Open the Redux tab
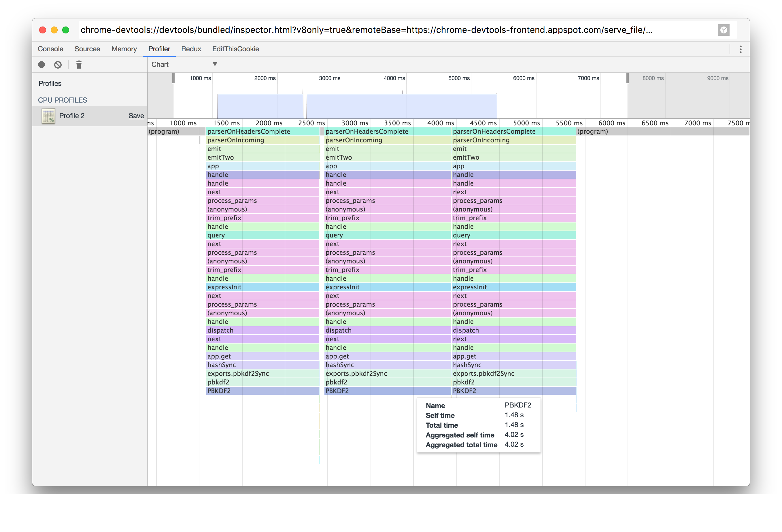 (x=191, y=49)
